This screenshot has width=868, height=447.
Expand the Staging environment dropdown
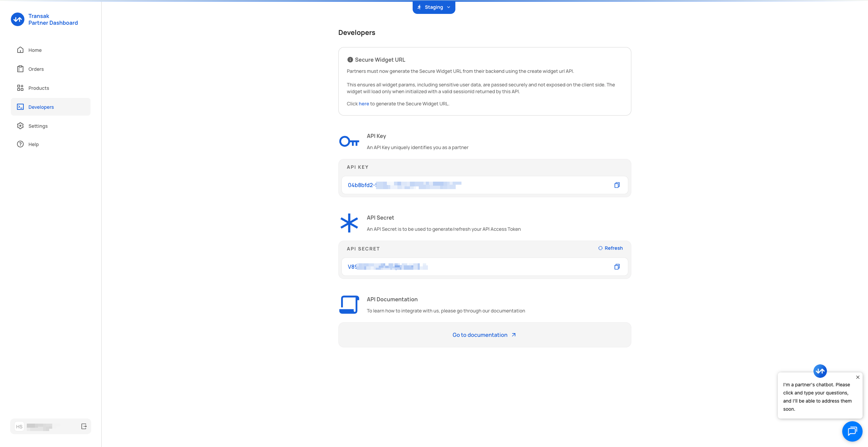[x=434, y=7]
